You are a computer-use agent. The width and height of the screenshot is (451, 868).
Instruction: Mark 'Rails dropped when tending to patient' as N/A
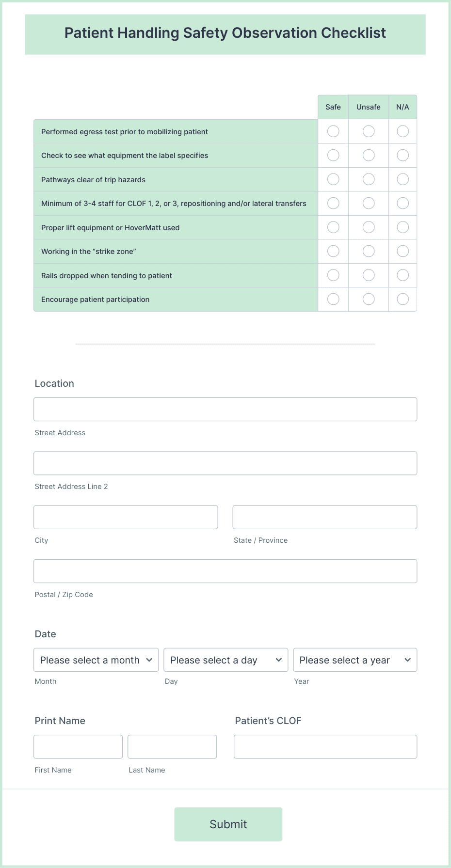tap(403, 275)
